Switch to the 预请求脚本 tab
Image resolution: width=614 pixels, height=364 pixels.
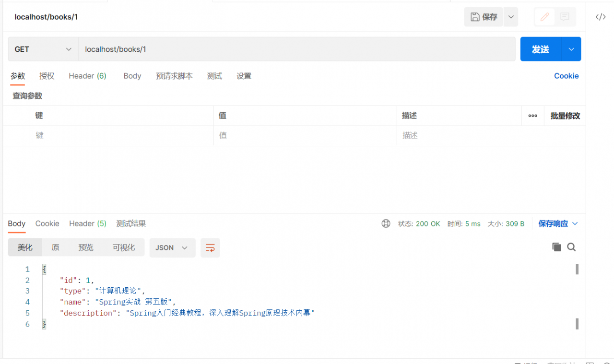coord(174,76)
